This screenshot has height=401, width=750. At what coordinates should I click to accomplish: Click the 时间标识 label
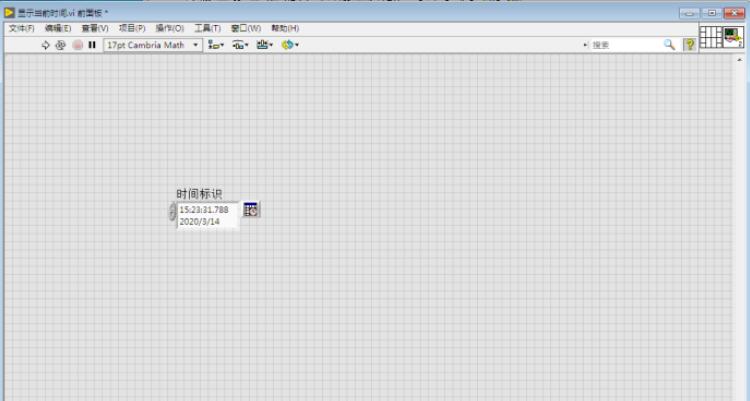point(199,194)
